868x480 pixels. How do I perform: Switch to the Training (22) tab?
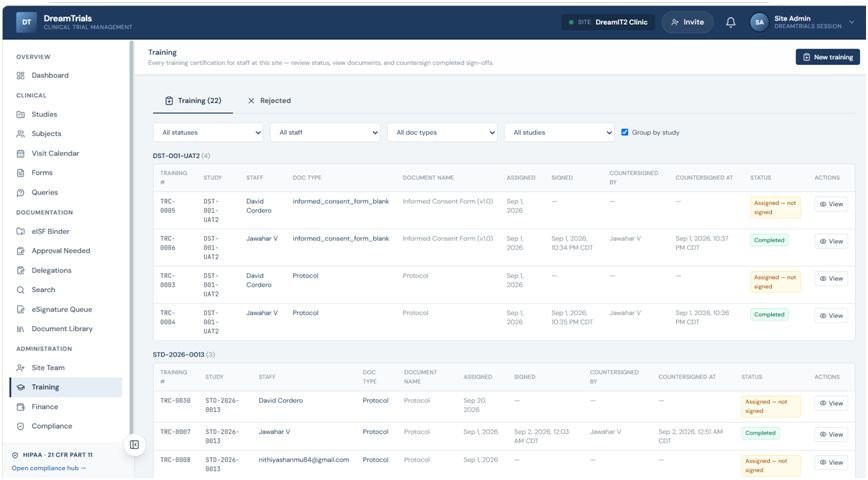(x=193, y=101)
